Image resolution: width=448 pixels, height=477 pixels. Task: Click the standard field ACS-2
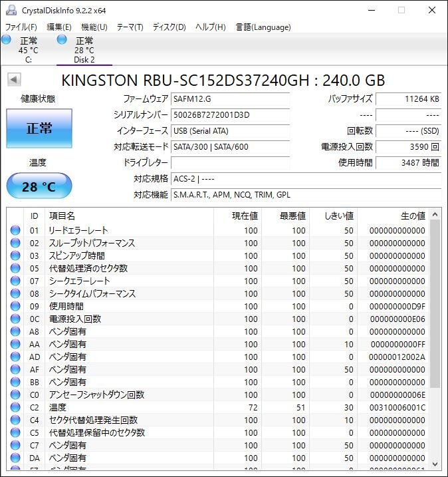click(x=306, y=179)
